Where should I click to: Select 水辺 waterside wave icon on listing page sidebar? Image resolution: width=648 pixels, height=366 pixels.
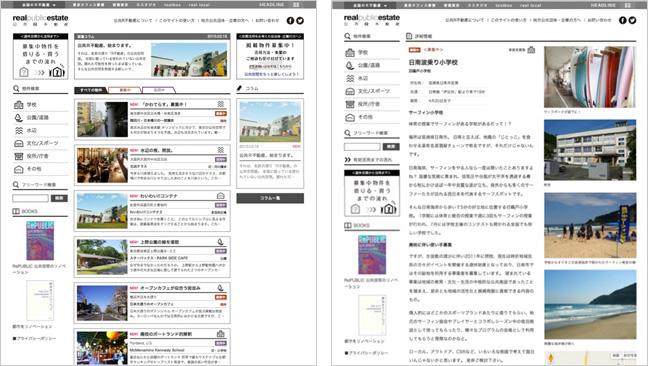[x=19, y=131]
